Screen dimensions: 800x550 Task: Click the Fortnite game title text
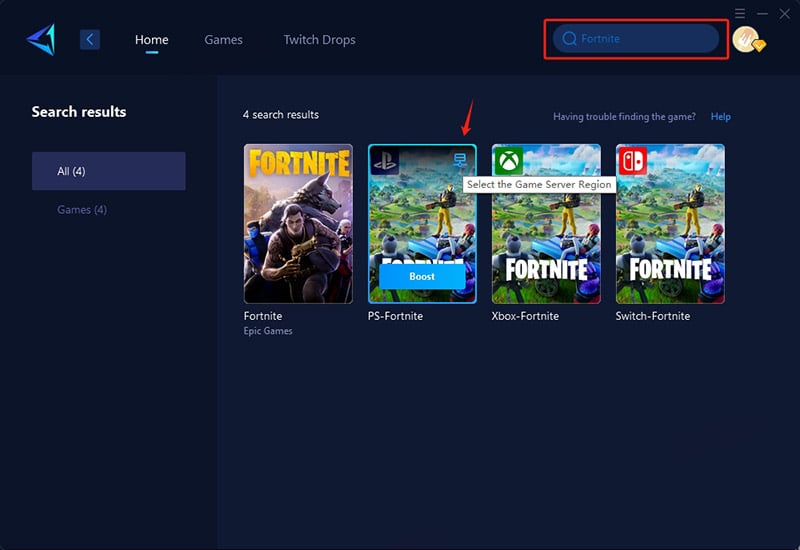click(x=263, y=316)
